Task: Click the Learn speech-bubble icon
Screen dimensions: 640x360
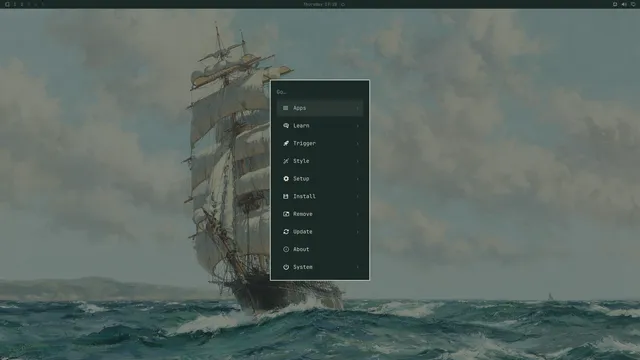Action: tap(286, 126)
